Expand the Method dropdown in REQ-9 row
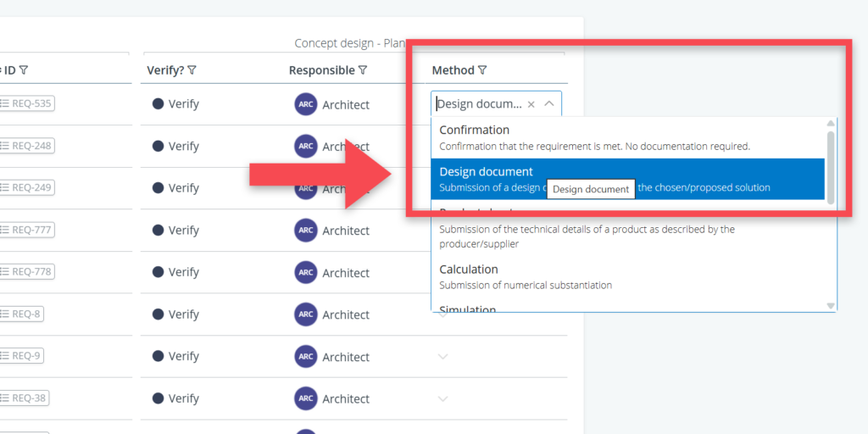Image resolution: width=868 pixels, height=434 pixels. [x=442, y=357]
